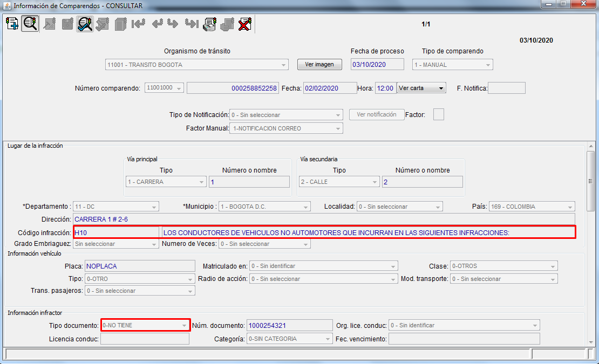599x364 pixels.
Task: Expand the Organismo de tránsito dropdown
Action: point(197,65)
